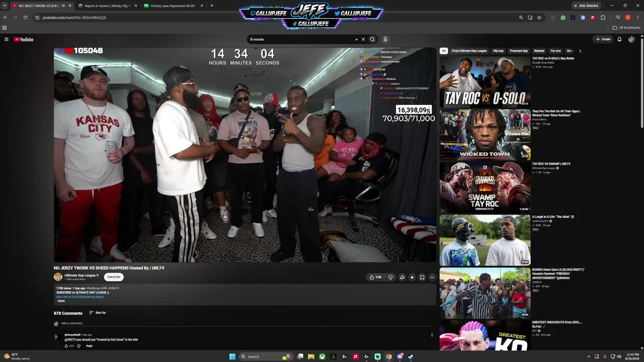Expand the description with 'more'
The width and height of the screenshot is (644, 362).
61,301
